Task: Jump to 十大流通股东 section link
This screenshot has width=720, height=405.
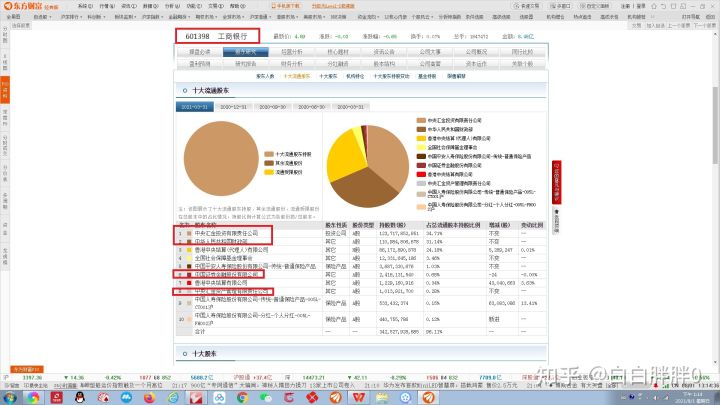Action: [297, 76]
